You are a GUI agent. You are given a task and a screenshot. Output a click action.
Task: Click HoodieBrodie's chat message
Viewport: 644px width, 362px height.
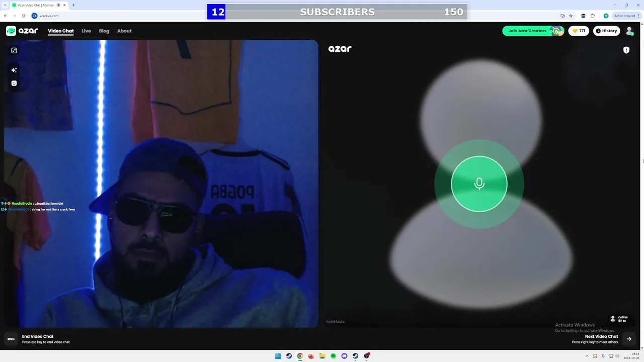32,204
